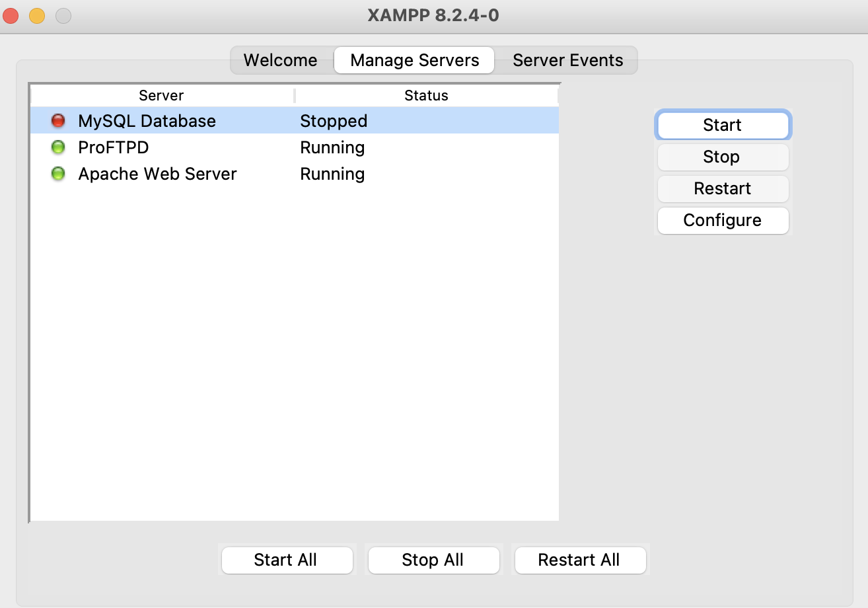Go to the Server Events tab
The image size is (868, 608).
point(567,60)
